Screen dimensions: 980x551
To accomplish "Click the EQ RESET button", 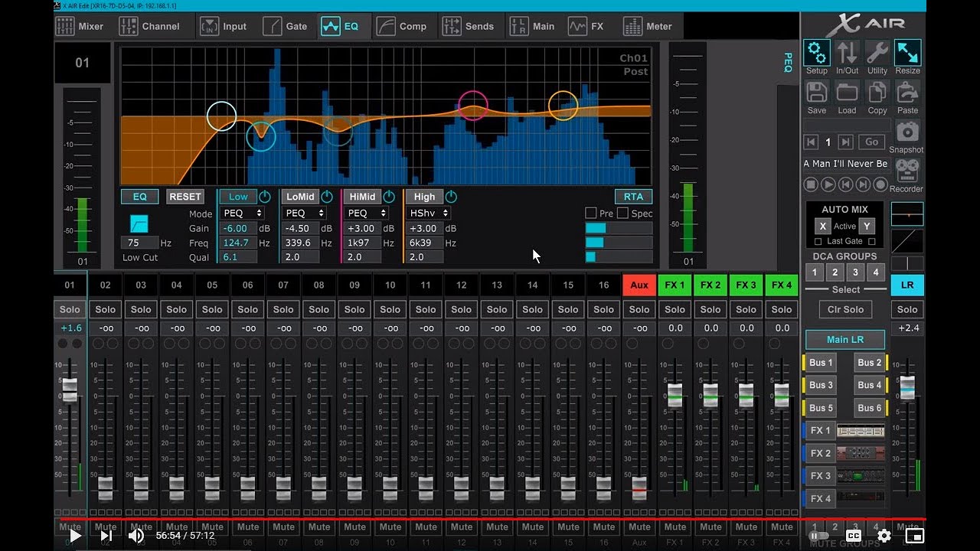I will (185, 197).
